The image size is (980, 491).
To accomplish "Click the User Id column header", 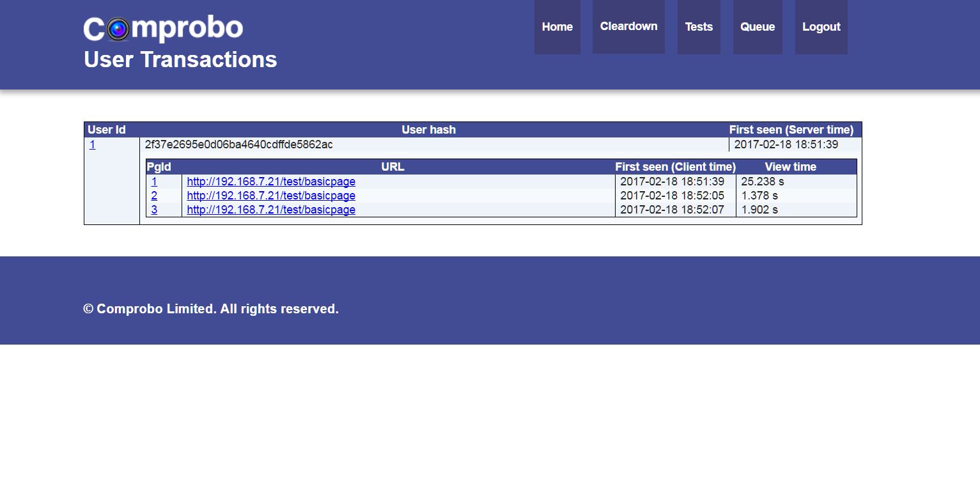I will (x=107, y=130).
